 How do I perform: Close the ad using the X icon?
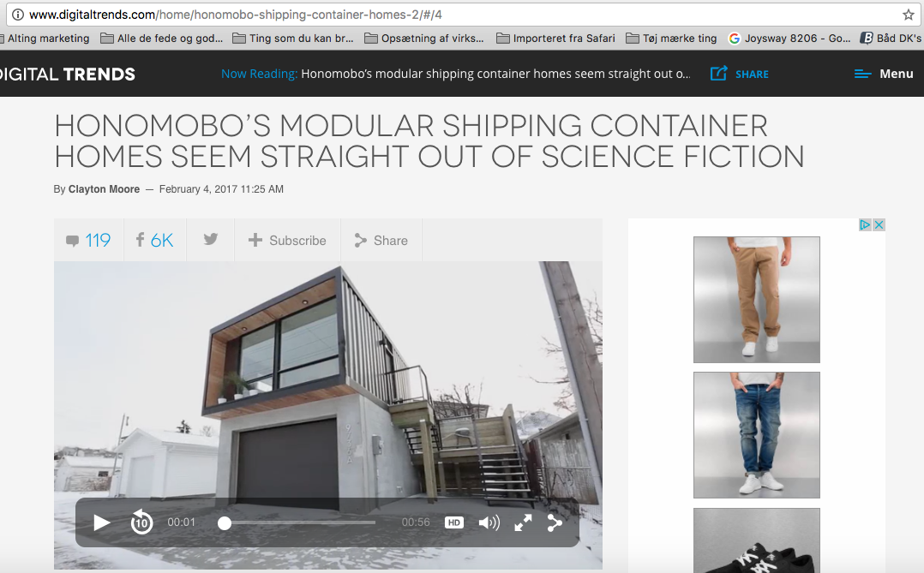pyautogui.click(x=879, y=225)
